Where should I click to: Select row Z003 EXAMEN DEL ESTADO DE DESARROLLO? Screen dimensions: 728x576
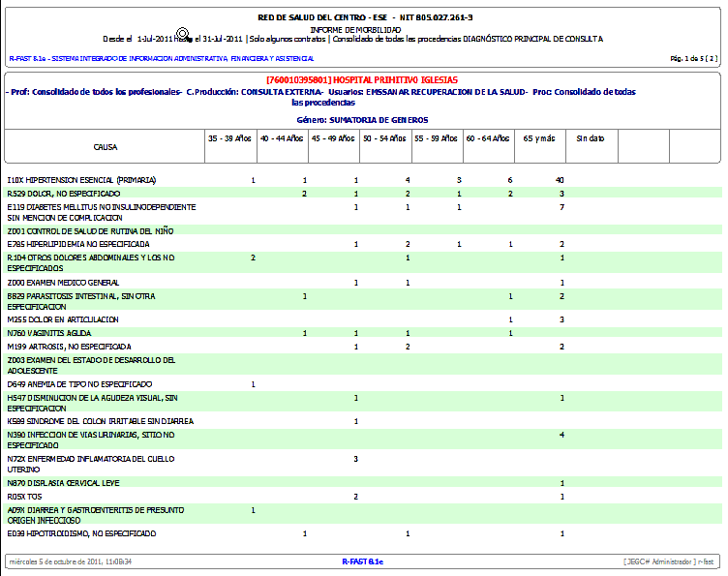tap(363, 365)
